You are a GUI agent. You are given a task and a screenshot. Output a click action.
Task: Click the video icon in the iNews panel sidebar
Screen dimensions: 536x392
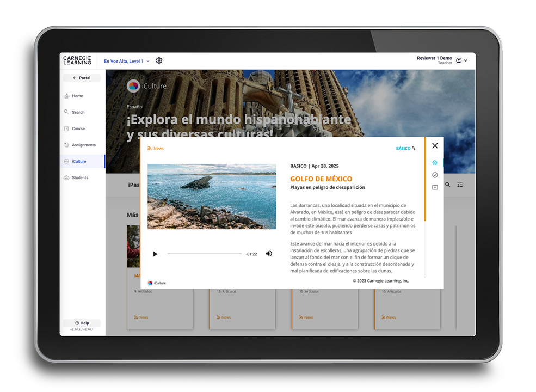click(x=434, y=187)
